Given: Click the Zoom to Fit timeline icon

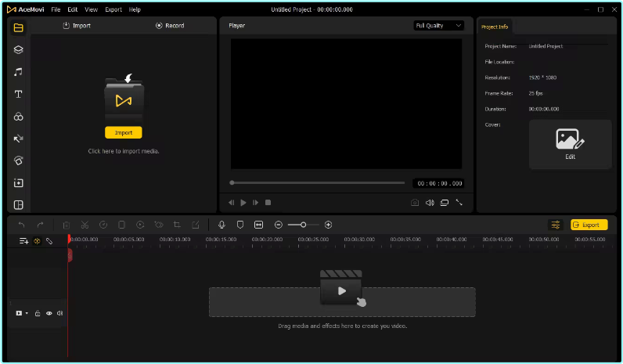Looking at the screenshot, I should click(258, 225).
